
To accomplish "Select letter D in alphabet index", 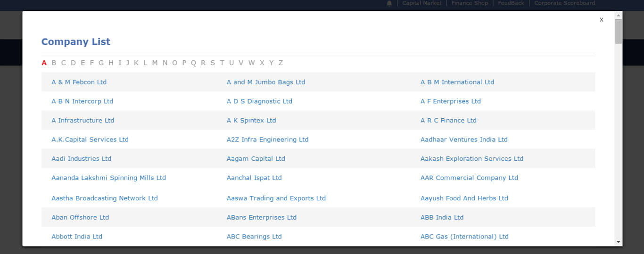I will [73, 63].
